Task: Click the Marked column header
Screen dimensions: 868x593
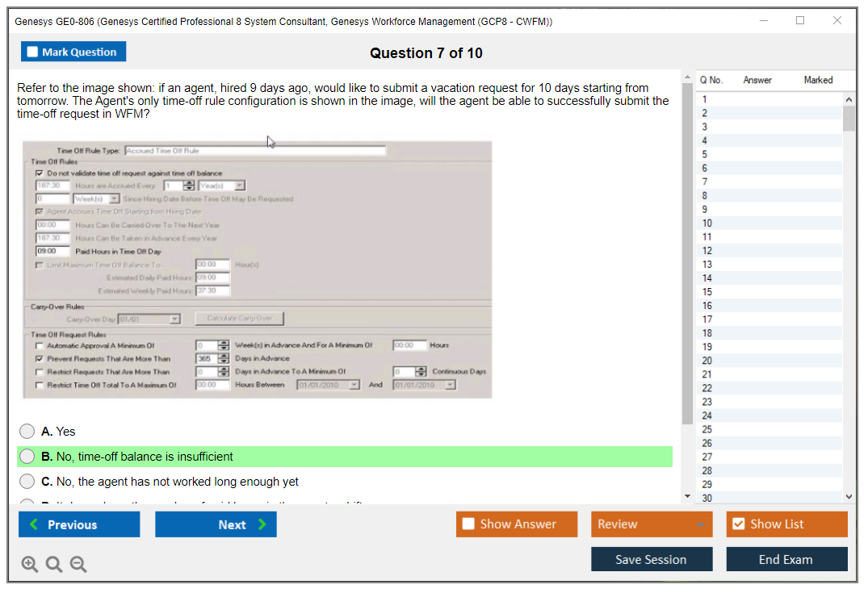Action: (818, 80)
